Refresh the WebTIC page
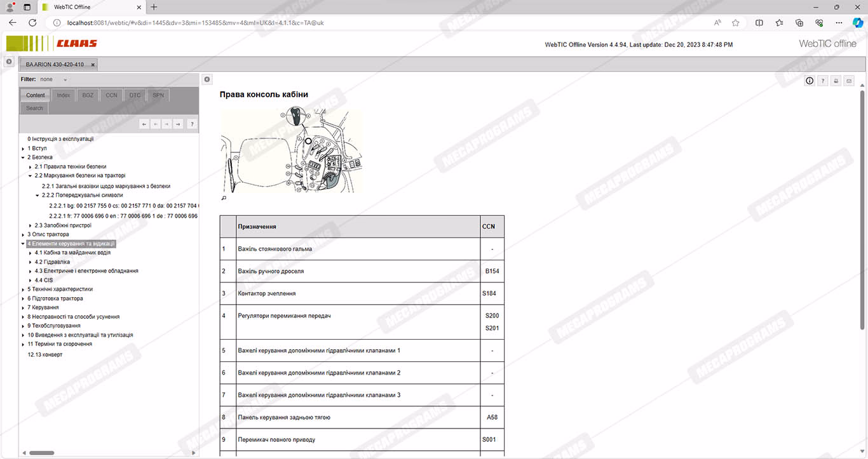This screenshot has height=459, width=868. (x=32, y=22)
